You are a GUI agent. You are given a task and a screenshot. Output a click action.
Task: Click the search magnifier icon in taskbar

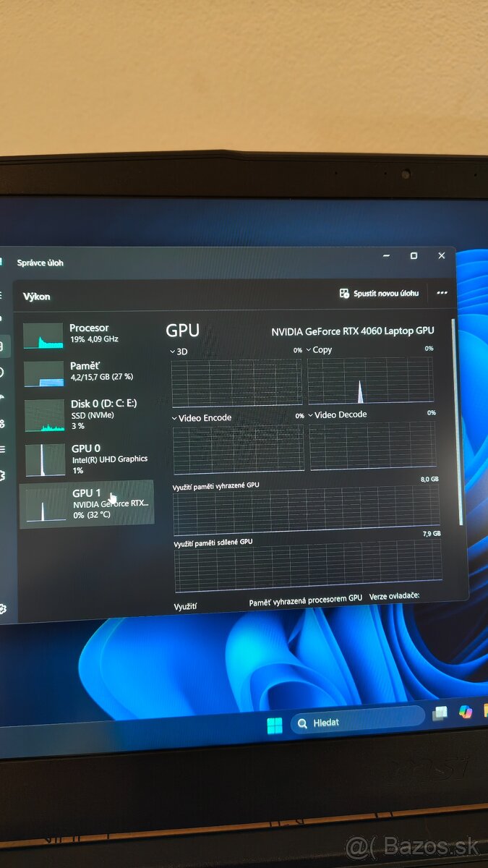point(302,723)
